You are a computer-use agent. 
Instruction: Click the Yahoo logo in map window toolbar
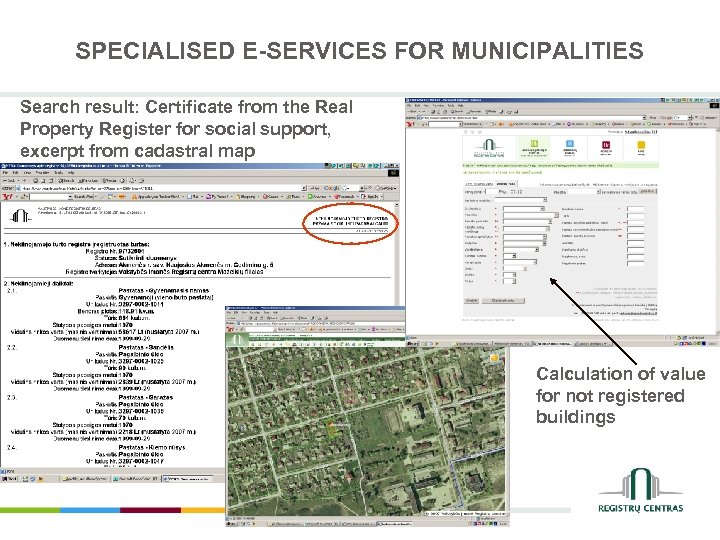pyautogui.click(x=231, y=329)
